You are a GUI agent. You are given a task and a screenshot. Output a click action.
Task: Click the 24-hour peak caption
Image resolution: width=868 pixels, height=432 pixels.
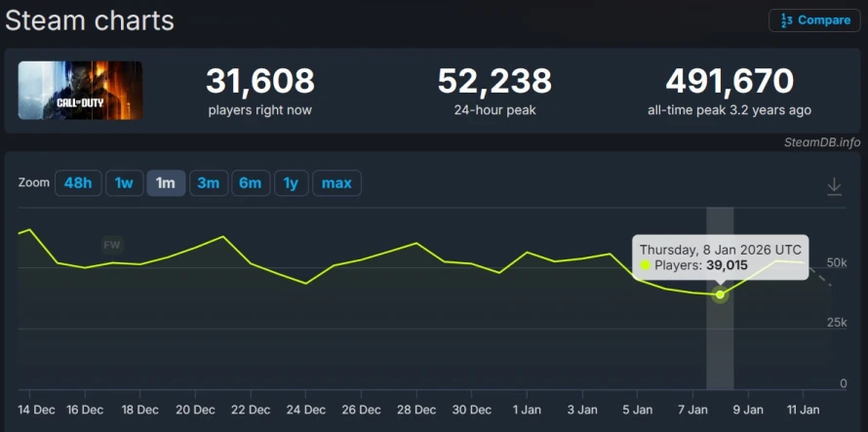click(x=494, y=110)
